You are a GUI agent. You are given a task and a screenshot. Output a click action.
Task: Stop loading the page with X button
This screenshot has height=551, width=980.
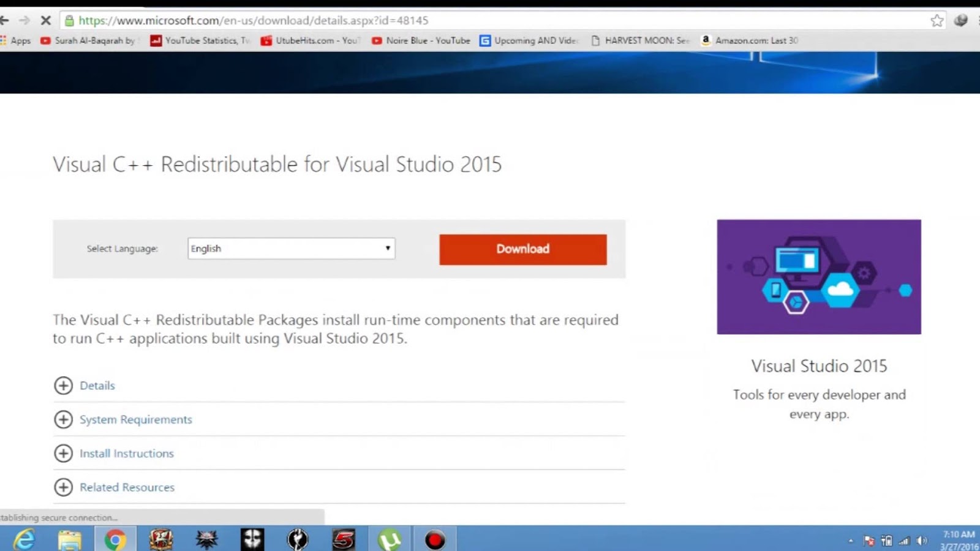[x=45, y=20]
